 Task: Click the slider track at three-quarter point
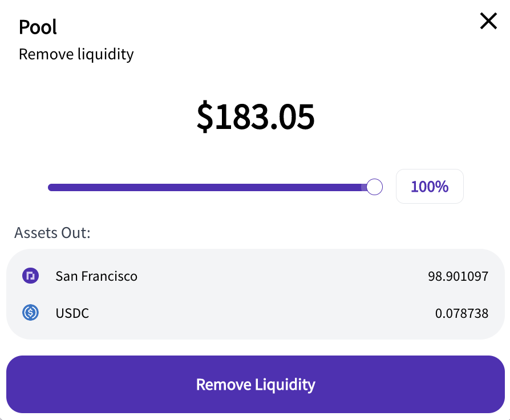click(293, 187)
